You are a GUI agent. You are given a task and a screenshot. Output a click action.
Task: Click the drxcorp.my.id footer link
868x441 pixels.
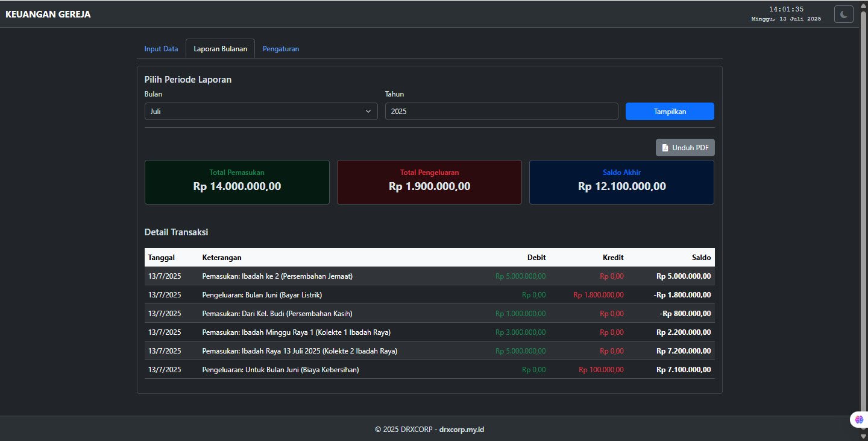[x=462, y=430]
